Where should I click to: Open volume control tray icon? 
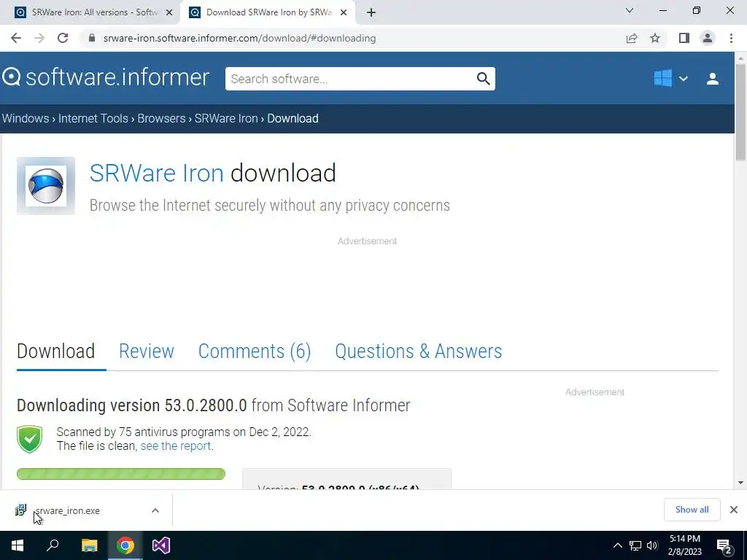[652, 545]
